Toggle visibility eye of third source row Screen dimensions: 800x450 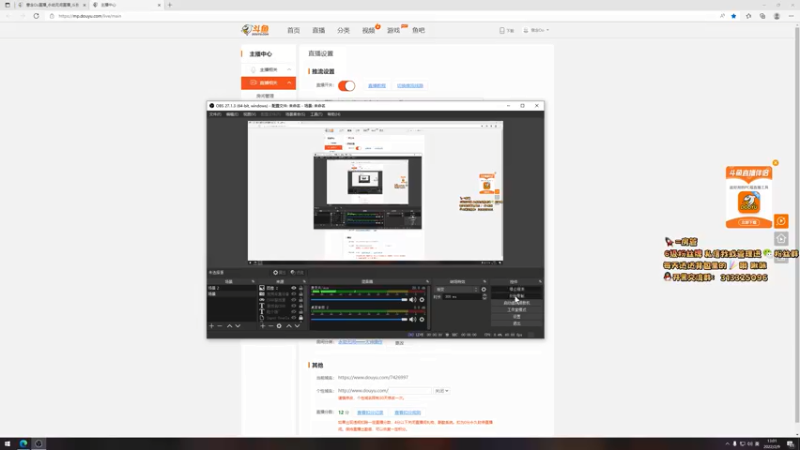point(293,300)
